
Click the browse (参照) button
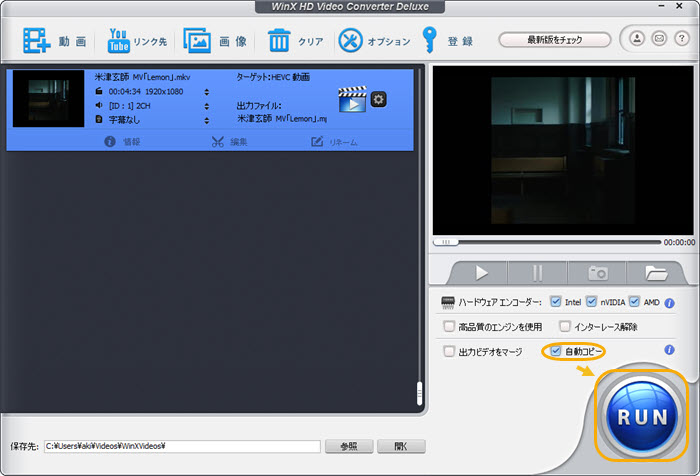tap(349, 446)
